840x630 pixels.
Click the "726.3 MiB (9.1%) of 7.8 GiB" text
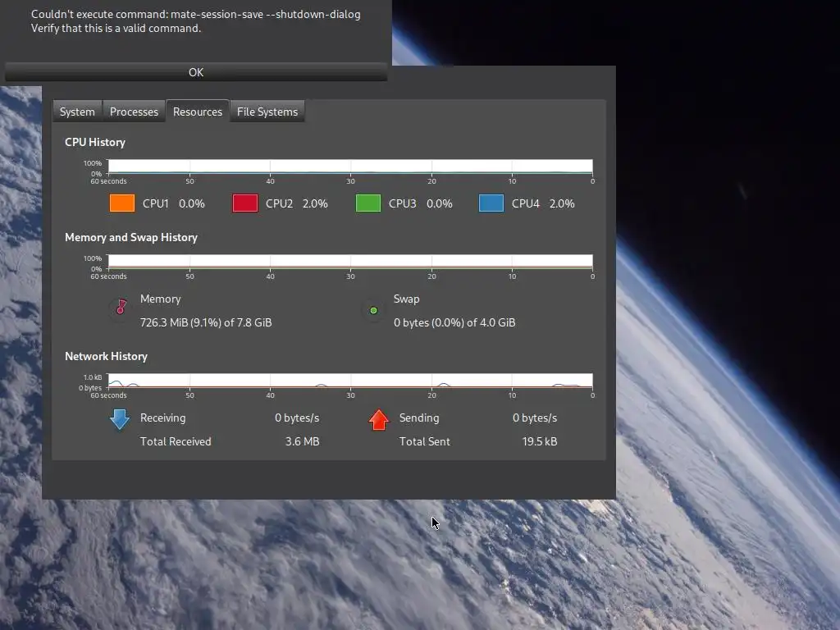(x=206, y=322)
